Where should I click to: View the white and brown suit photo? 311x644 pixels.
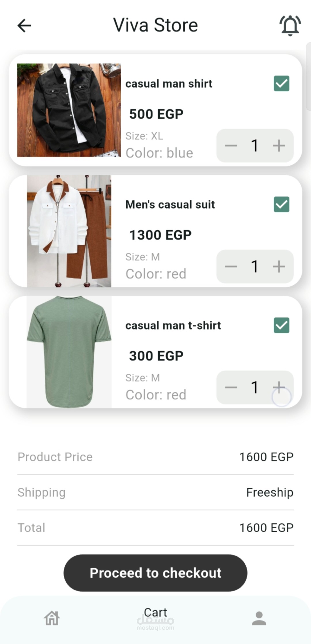(x=69, y=231)
